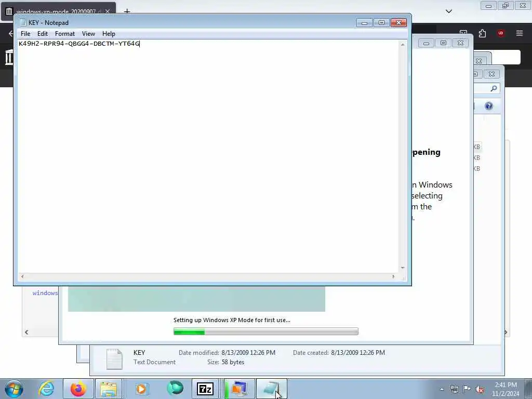
Task: Click the network tray icon
Action: pos(454,389)
